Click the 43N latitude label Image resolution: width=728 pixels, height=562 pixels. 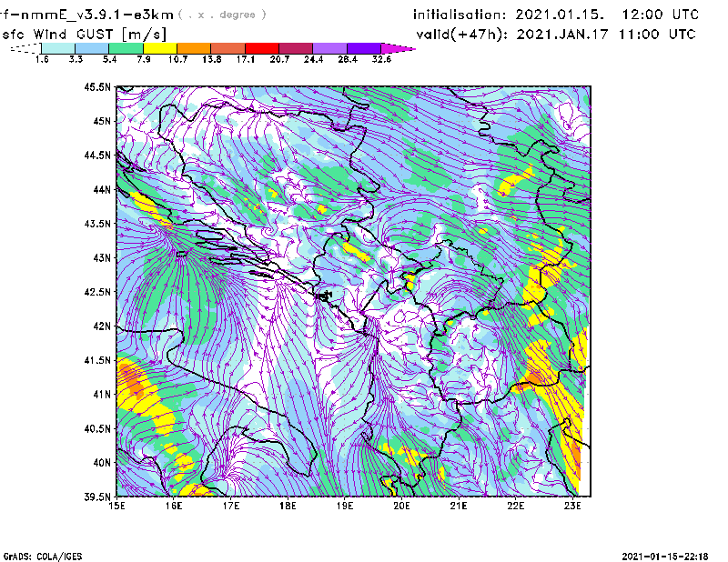click(102, 257)
